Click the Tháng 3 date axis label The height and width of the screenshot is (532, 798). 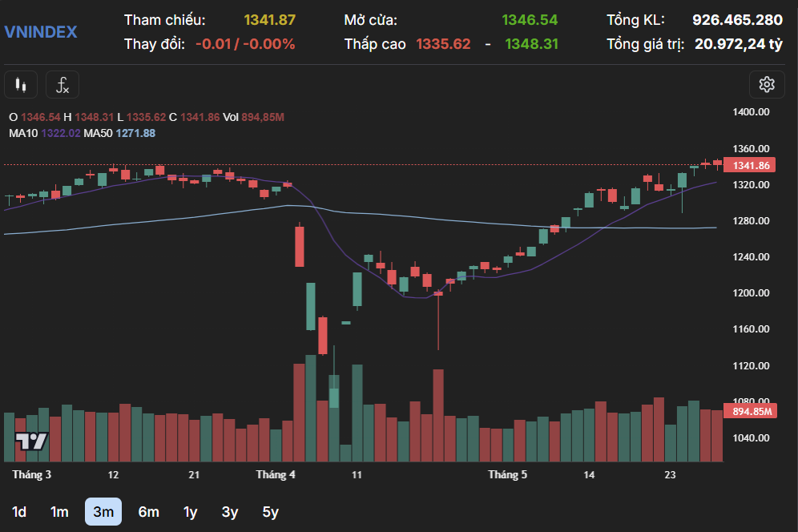point(31,474)
